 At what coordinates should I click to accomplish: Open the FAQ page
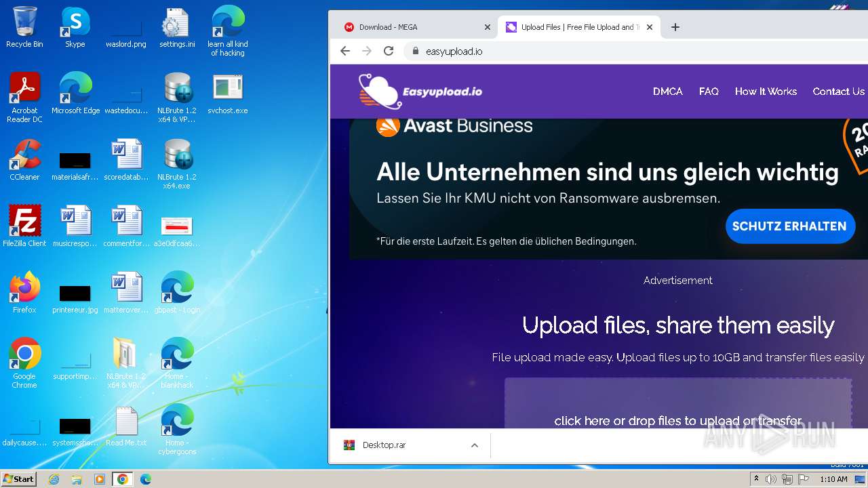coord(709,91)
